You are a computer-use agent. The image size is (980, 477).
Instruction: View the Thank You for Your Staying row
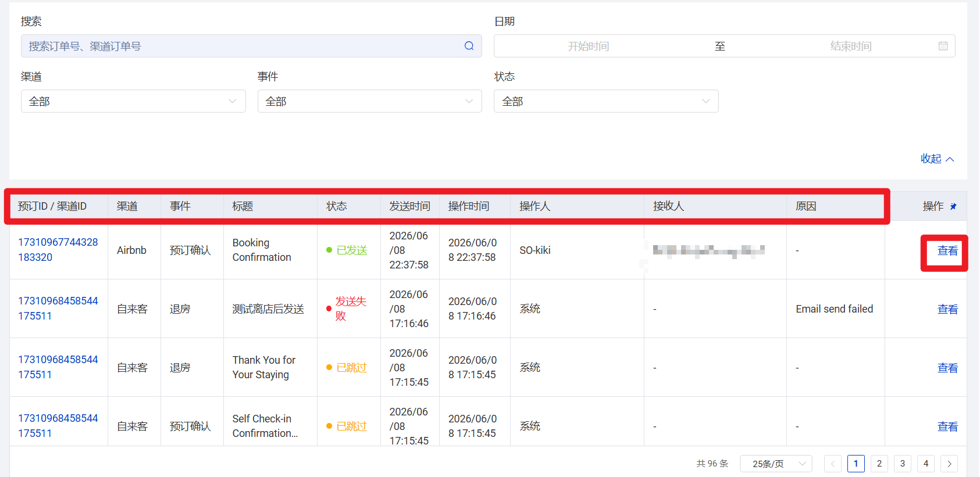pos(947,368)
